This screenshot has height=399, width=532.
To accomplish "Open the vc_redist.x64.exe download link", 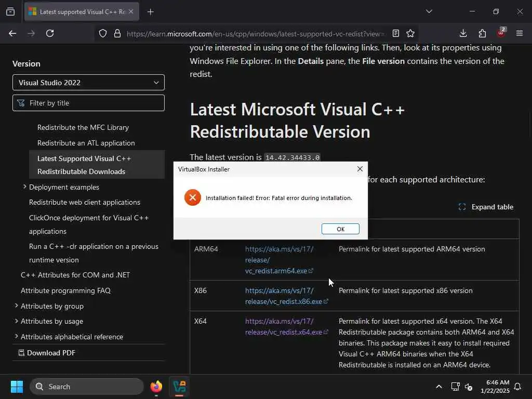I will [286, 326].
